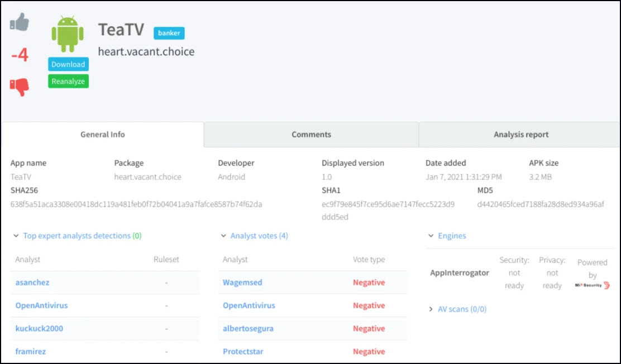Click the red thumbs down icon
The width and height of the screenshot is (621, 364).
coord(20,87)
